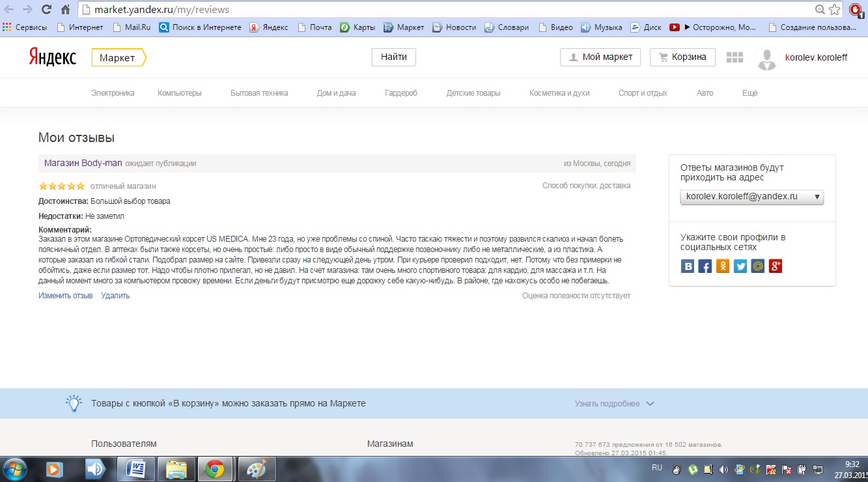Open the Windows Start button
Screen dimensions: 868x482
pos(15,469)
